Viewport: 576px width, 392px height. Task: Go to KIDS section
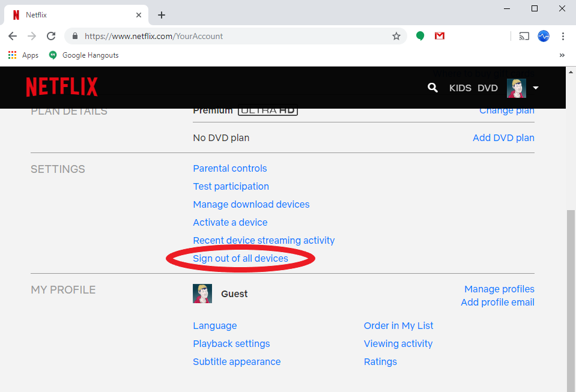460,88
